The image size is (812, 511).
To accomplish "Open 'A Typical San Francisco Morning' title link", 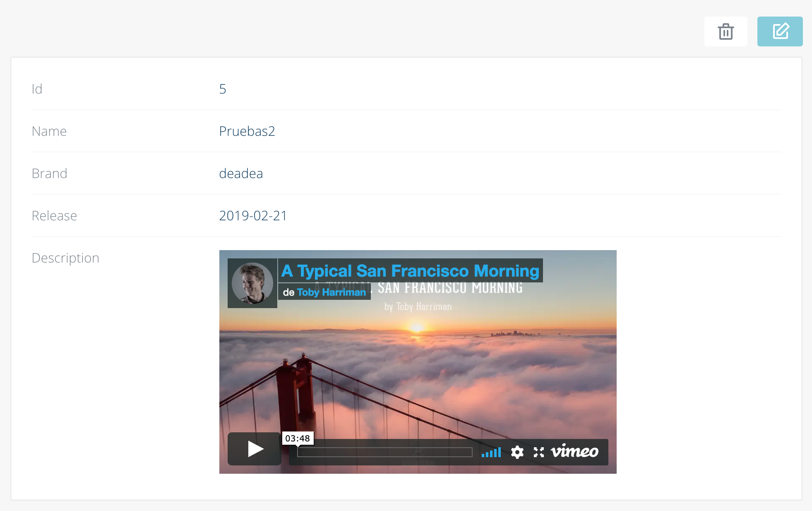I will click(410, 271).
